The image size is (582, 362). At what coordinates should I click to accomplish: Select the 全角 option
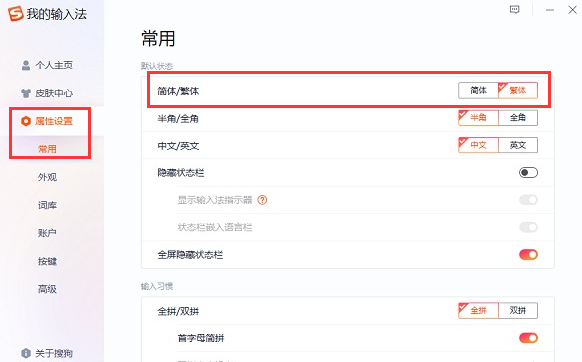[518, 118]
